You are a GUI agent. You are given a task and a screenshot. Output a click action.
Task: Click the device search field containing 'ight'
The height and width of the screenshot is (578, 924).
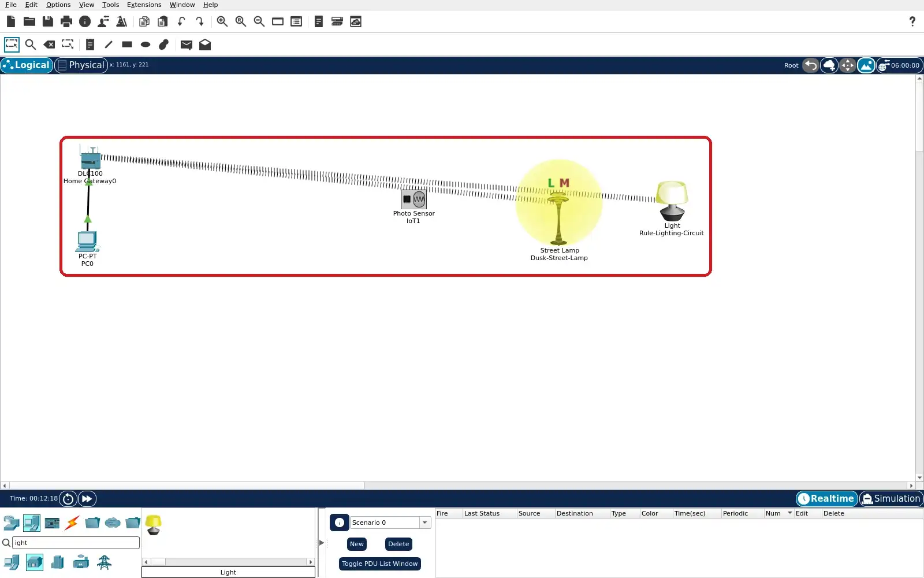[x=76, y=543]
